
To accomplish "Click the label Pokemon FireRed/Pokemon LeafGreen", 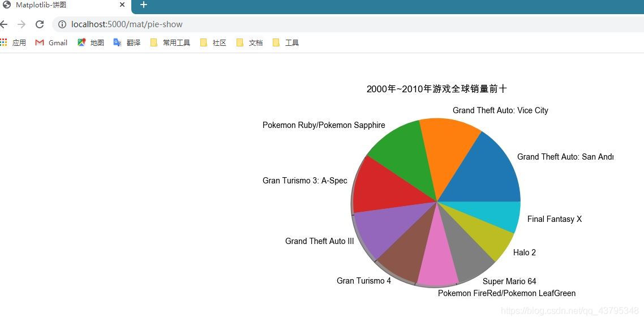I will [x=507, y=293].
